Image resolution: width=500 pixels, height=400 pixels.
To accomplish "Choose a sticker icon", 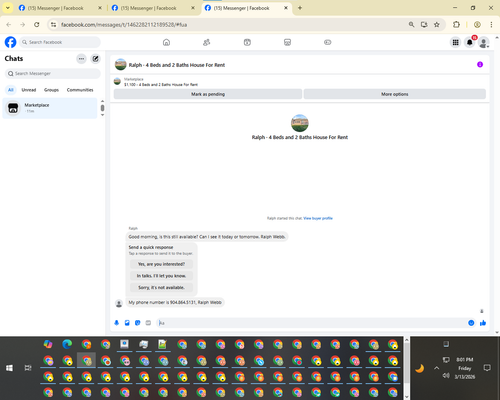I will point(138,323).
